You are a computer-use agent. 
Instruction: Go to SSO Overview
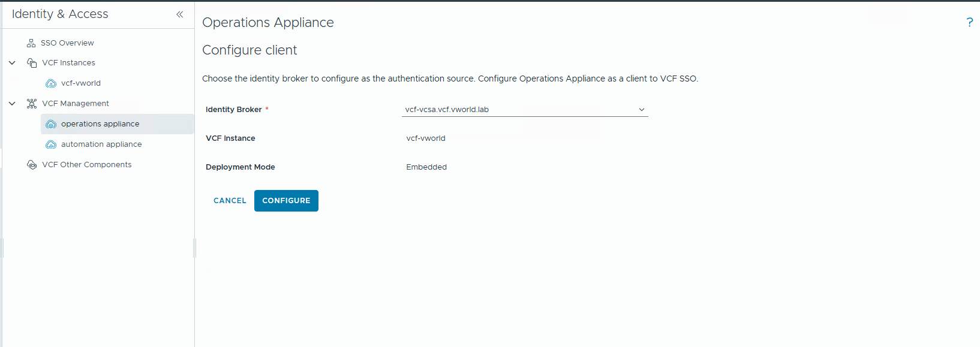point(67,43)
